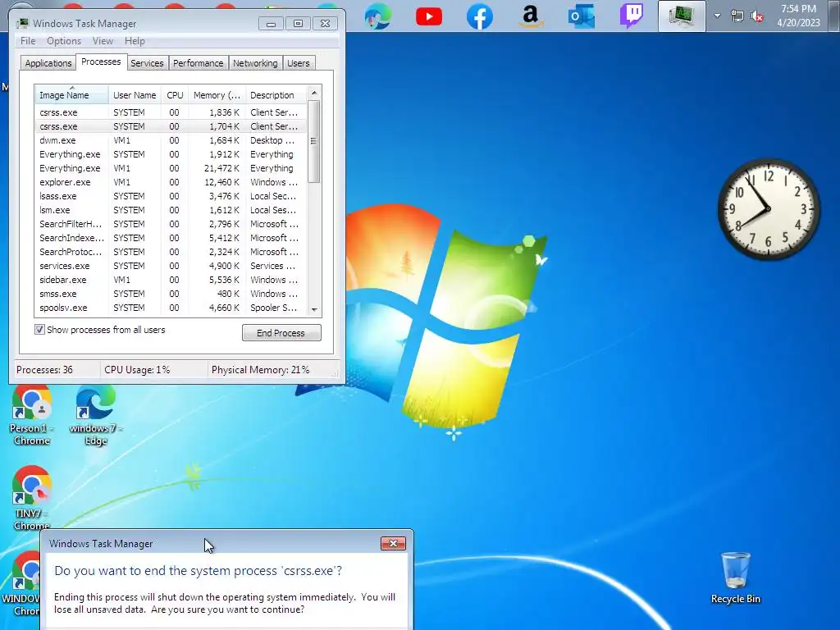Select csrss.exe with 1,836 K memory
This screenshot has height=630, width=840.
pyautogui.click(x=171, y=112)
